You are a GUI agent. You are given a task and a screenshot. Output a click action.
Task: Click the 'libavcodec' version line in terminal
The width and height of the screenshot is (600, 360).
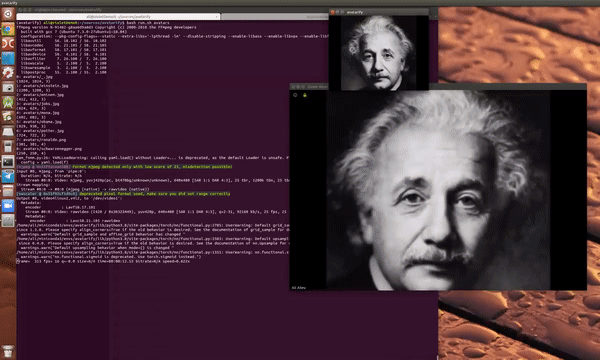(x=64, y=45)
